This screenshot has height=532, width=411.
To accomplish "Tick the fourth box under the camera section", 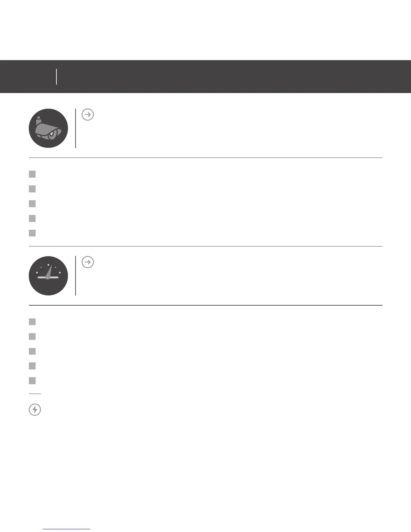I will pos(32,218).
